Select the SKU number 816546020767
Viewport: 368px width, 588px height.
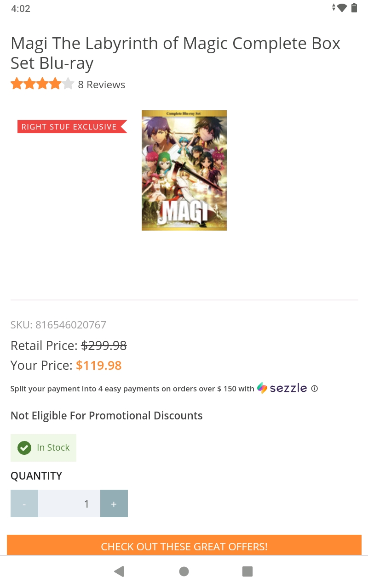tap(70, 325)
